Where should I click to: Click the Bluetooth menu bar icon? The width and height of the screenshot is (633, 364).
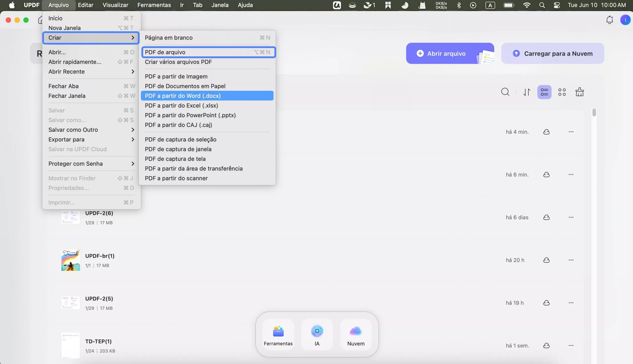[459, 5]
